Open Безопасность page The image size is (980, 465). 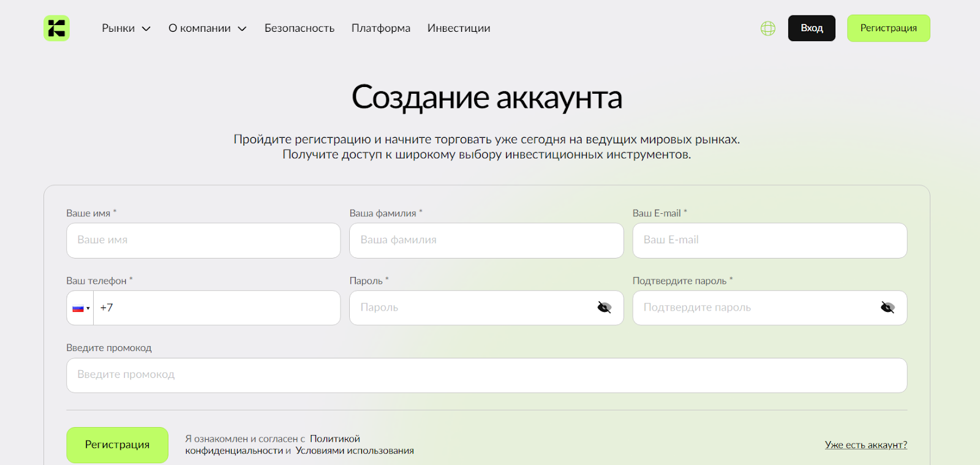[x=300, y=28]
